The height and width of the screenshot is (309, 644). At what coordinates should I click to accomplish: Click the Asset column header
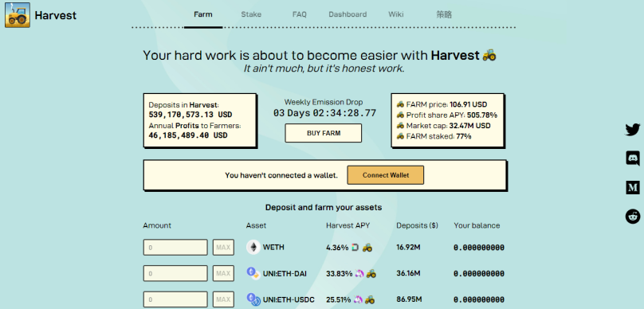[x=256, y=225]
